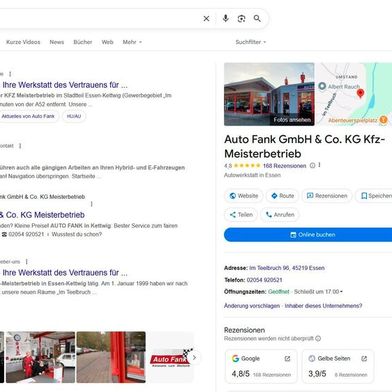The image size is (392, 392).
Task: Click Änderung vorschlagen link
Action: pos(252,306)
